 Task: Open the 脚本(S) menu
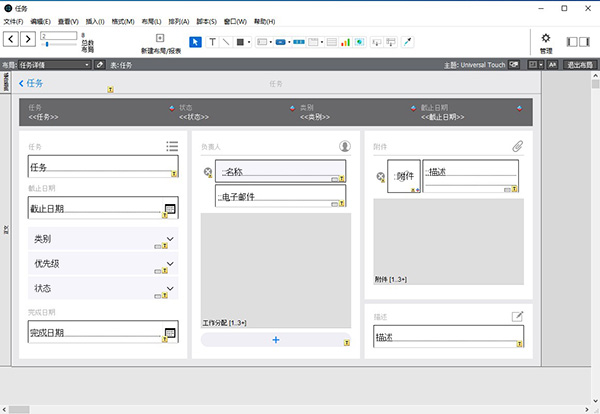tap(207, 21)
